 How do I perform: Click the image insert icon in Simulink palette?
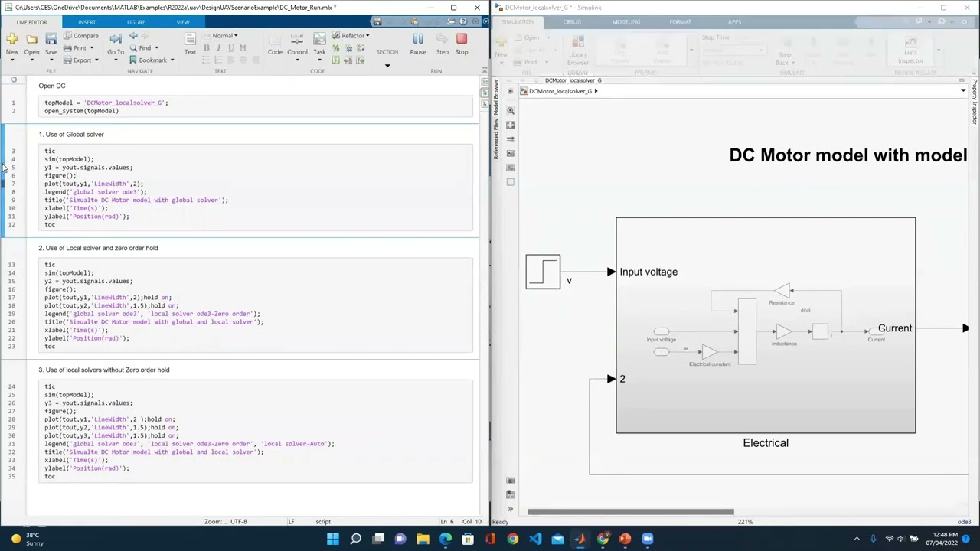coord(511,168)
